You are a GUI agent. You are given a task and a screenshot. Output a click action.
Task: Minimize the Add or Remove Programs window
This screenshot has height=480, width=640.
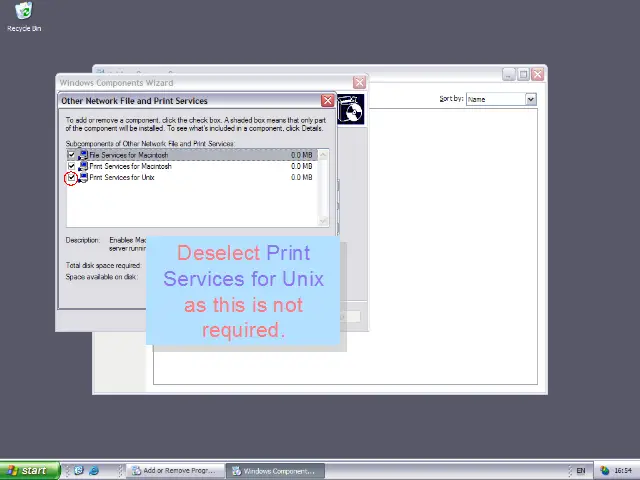coord(509,74)
